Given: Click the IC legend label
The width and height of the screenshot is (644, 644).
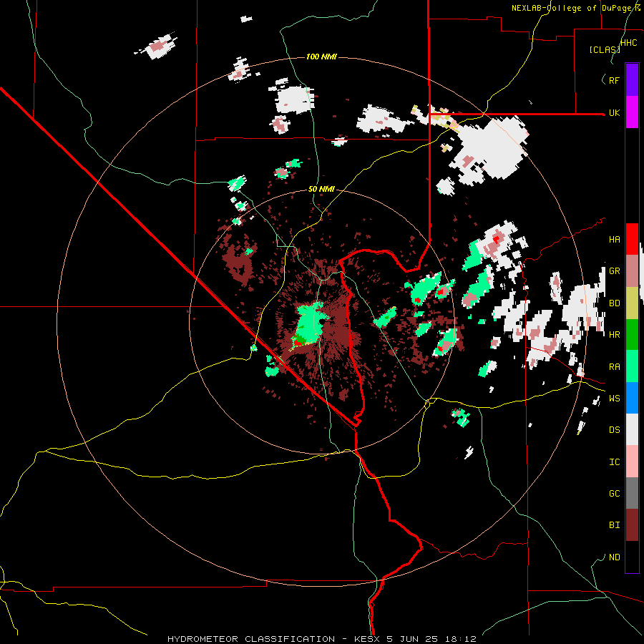Looking at the screenshot, I should click(614, 462).
